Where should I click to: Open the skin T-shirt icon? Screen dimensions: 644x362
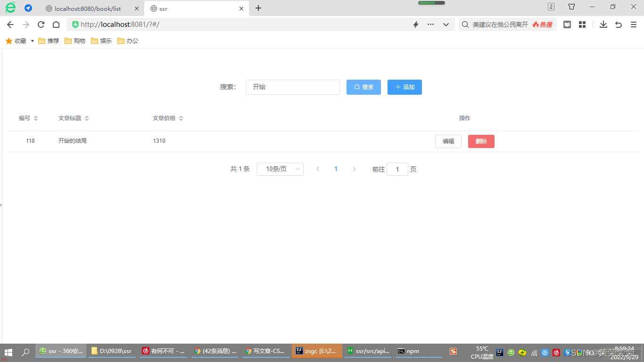(571, 7)
